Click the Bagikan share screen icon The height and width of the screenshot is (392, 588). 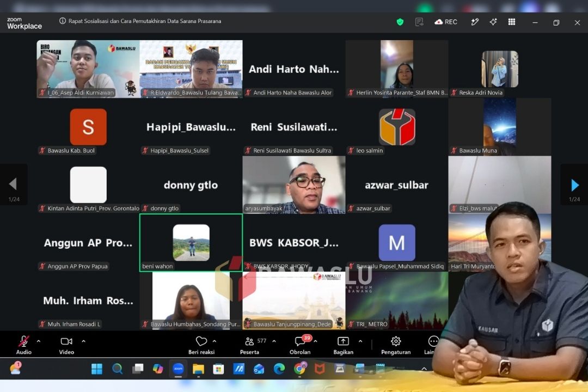343,341
